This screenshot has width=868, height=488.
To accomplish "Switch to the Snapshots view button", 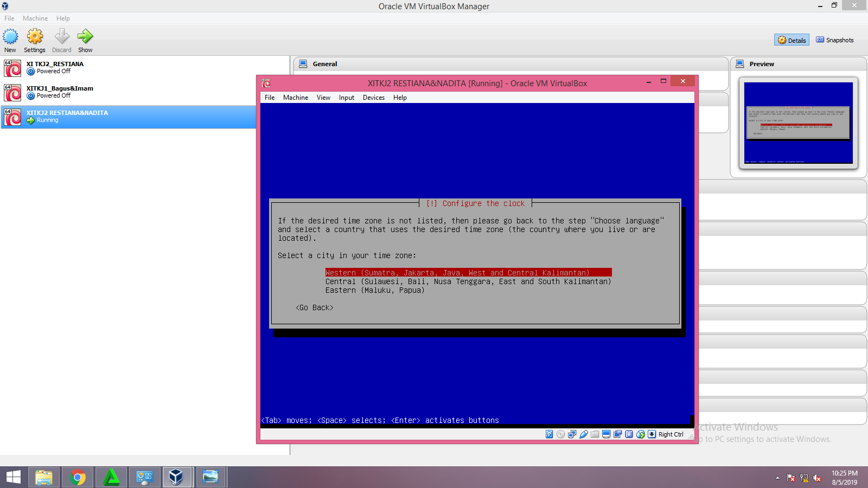I will click(x=835, y=40).
